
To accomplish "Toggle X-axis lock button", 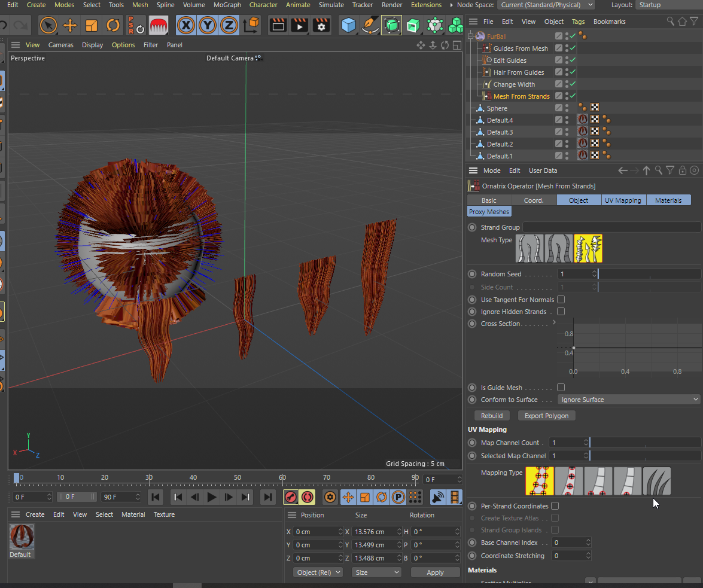I will coord(187,26).
